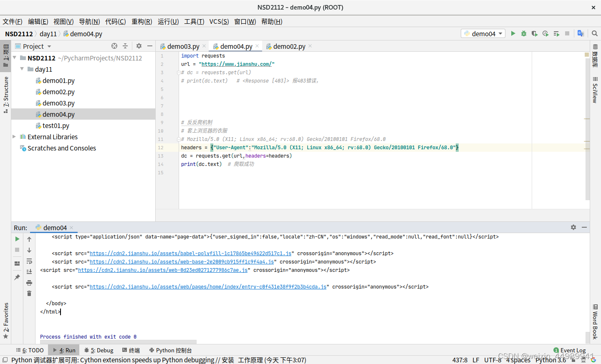
Task: Open Project panel gear options
Action: coord(139,46)
